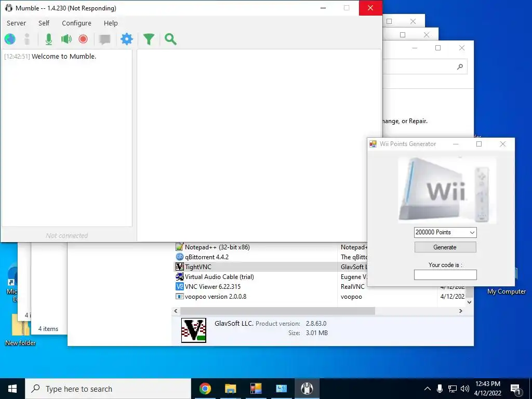532x399 pixels.
Task: Click search icon in Programs window search box
Action: click(x=460, y=66)
